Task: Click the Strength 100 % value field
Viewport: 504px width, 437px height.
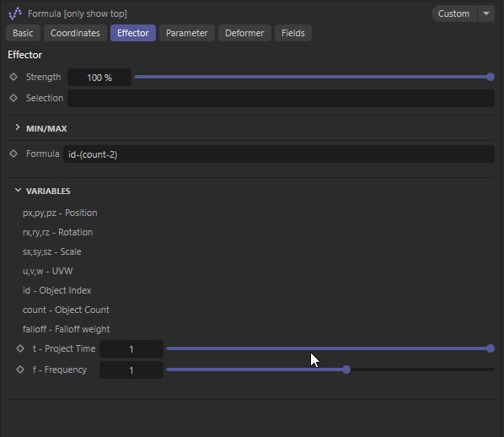Action: 99,78
